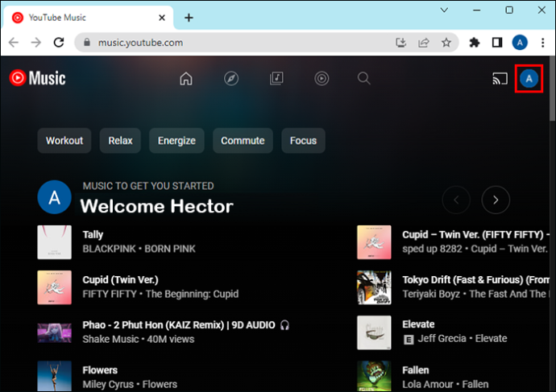Select the Focus mood chip
The image size is (556, 392).
tap(303, 141)
